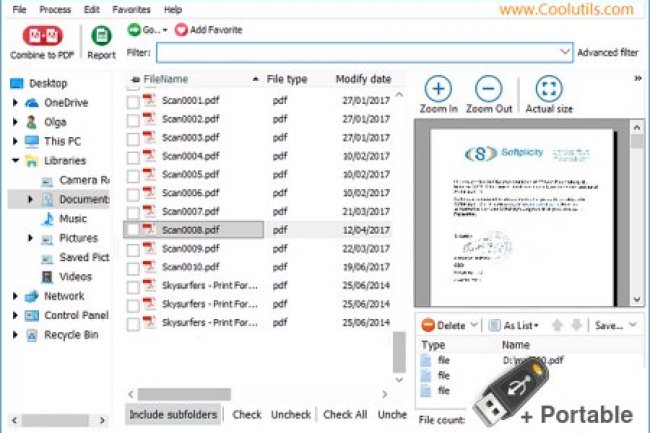Check the box for Scan0008.pdf
The width and height of the screenshot is (650, 433).
pyautogui.click(x=133, y=230)
